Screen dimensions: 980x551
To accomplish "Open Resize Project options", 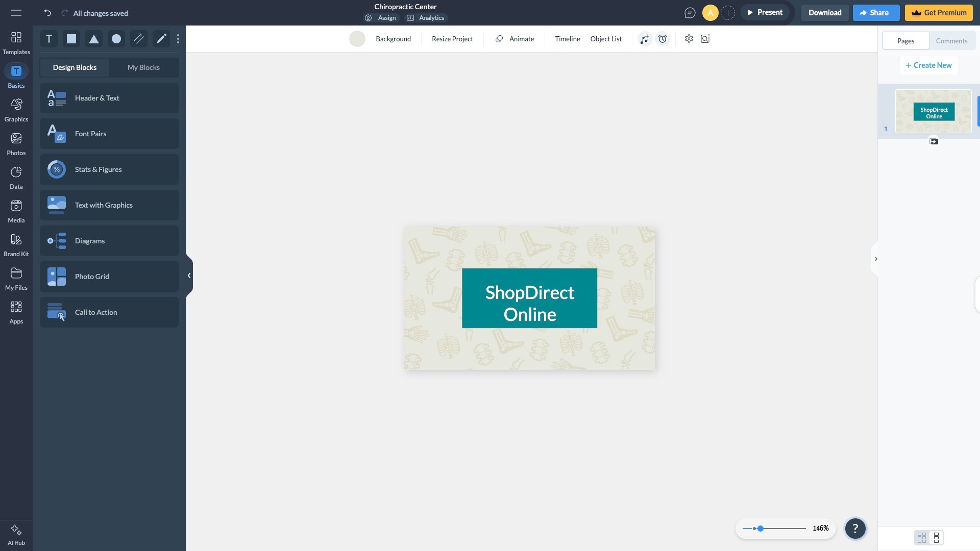I will tap(452, 39).
